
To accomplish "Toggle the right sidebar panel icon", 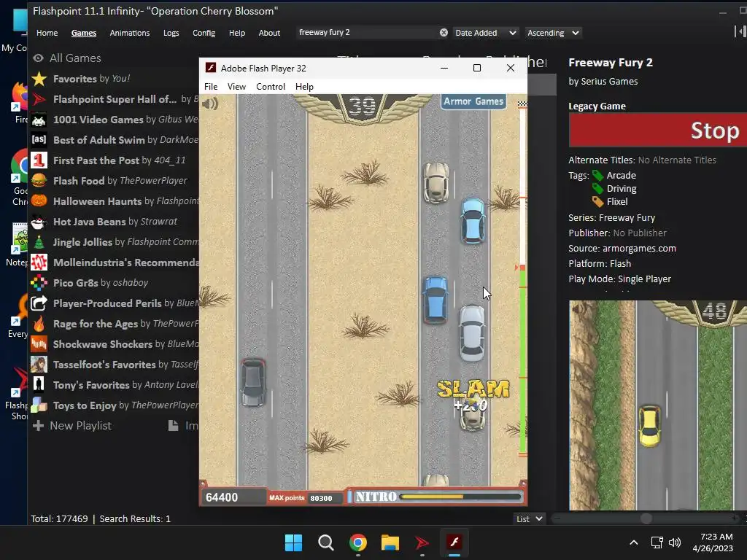I will [x=740, y=32].
